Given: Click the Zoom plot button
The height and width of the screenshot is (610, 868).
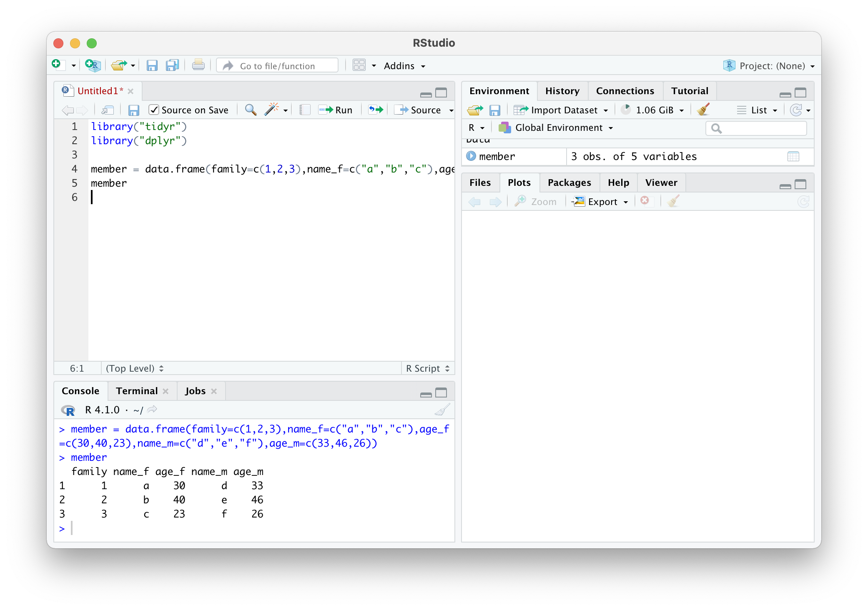Looking at the screenshot, I should tap(536, 202).
